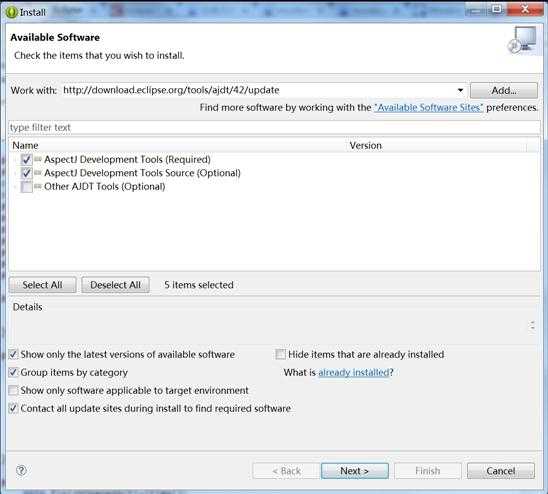Image resolution: width=548 pixels, height=494 pixels.
Task: Click the Eclipse icon in the title bar
Action: [12, 12]
